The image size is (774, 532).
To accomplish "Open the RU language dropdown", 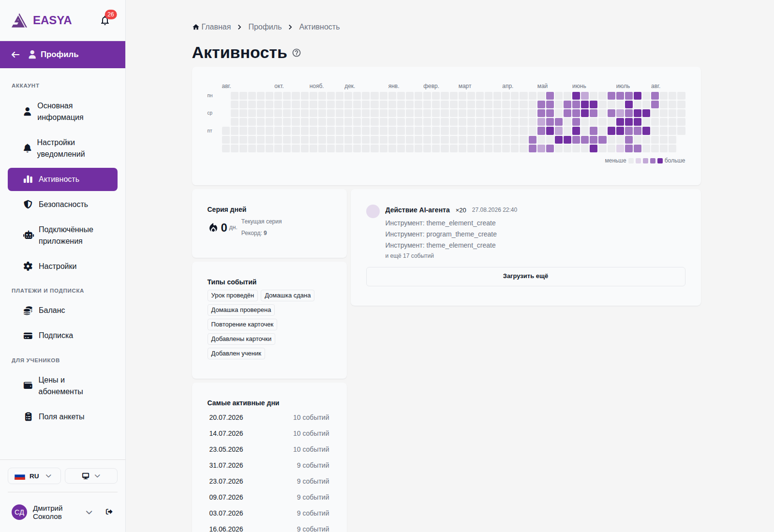I will (34, 476).
